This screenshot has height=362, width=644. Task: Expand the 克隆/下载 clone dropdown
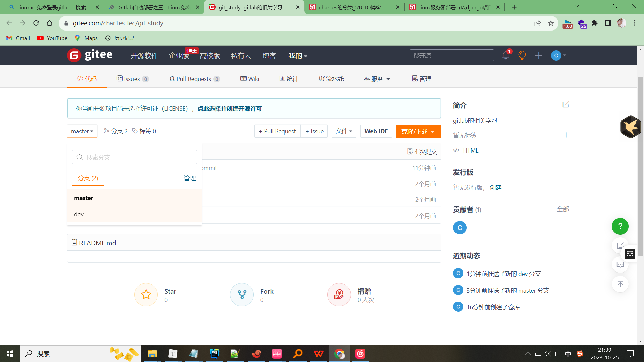point(418,131)
